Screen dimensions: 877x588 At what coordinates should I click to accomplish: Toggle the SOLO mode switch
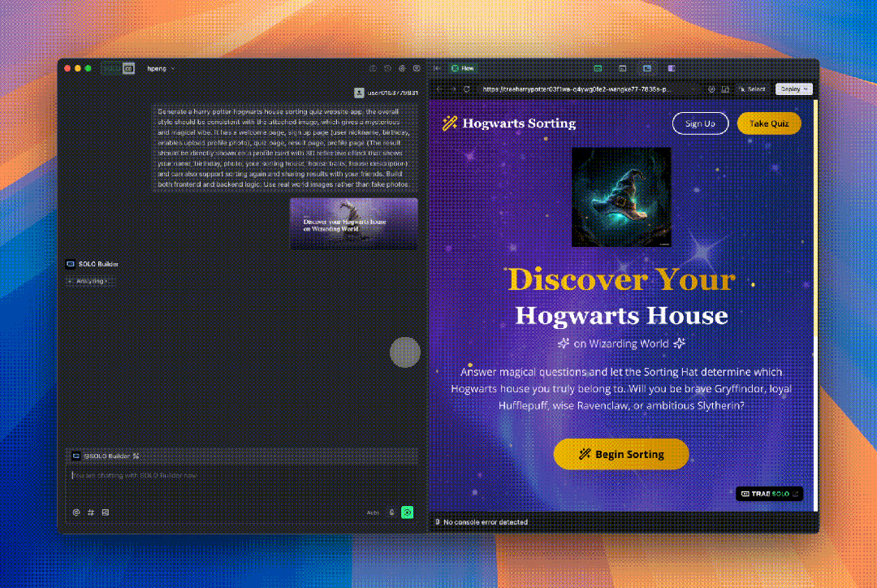(x=118, y=68)
